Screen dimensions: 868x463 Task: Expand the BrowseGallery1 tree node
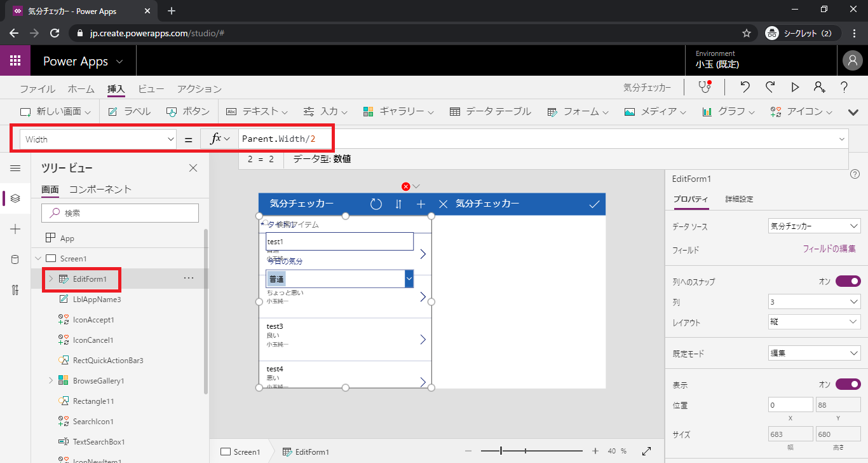51,380
